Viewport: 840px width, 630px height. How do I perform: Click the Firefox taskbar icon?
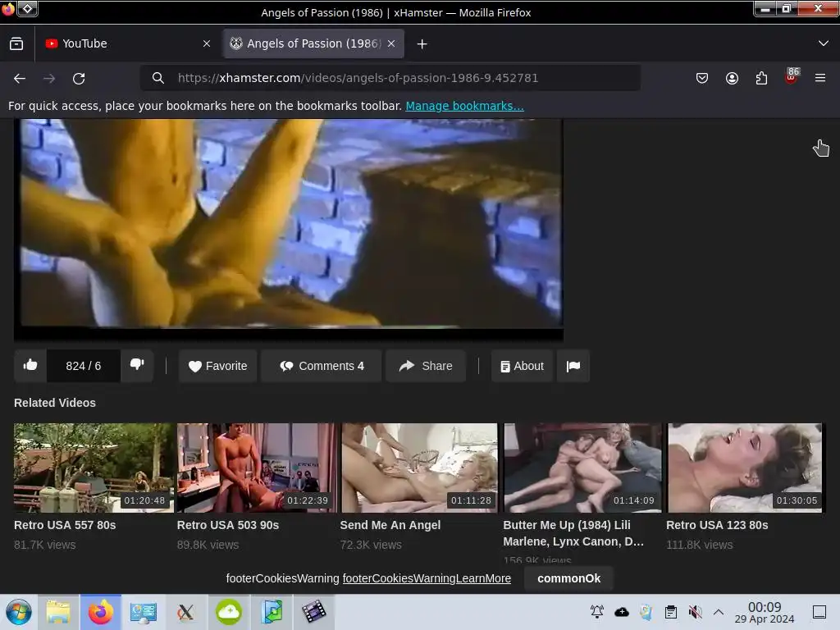pos(101,612)
